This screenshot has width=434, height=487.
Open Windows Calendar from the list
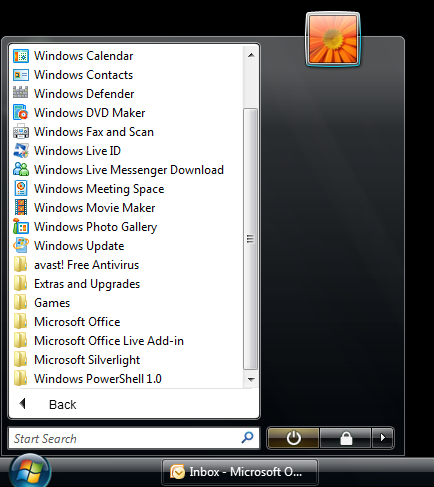pos(83,56)
